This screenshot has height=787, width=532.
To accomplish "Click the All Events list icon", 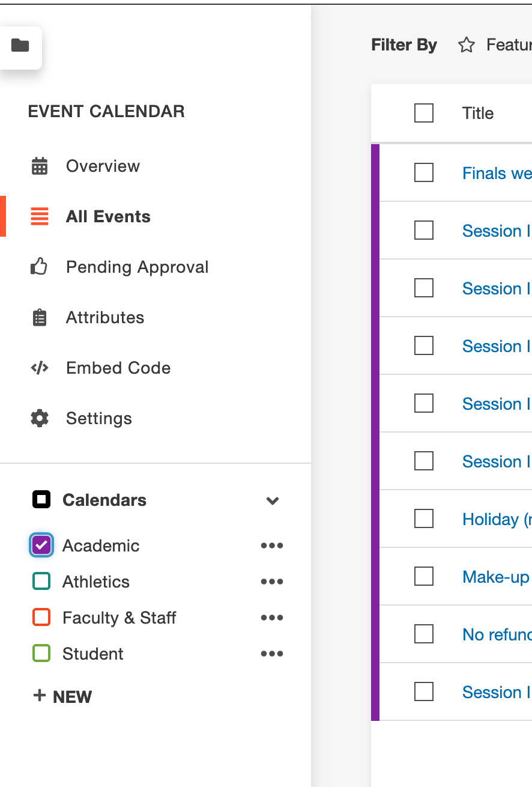I will point(40,216).
